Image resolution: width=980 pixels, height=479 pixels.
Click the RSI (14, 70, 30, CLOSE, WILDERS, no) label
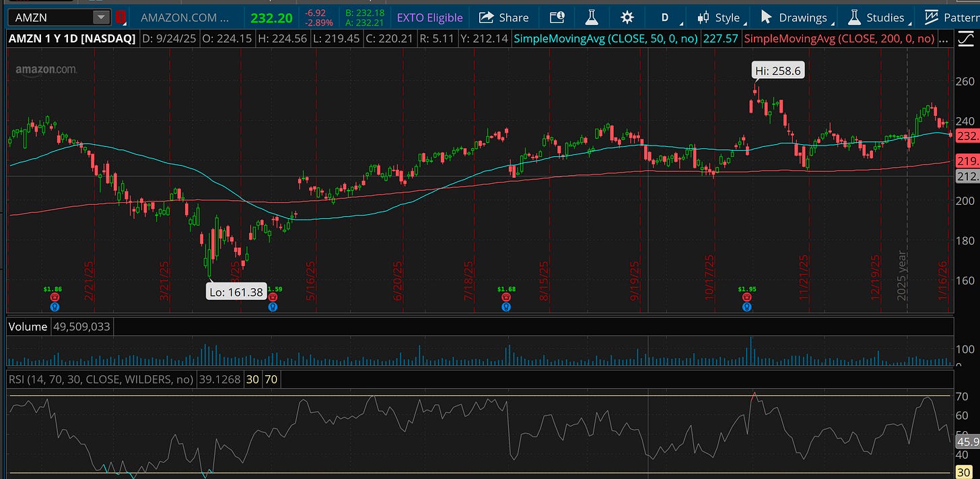[x=101, y=379]
